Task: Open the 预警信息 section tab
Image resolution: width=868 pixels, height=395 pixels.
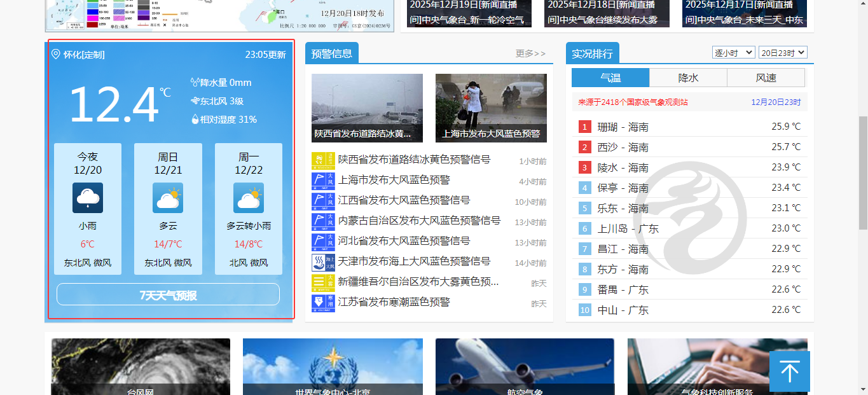Action: pos(332,53)
